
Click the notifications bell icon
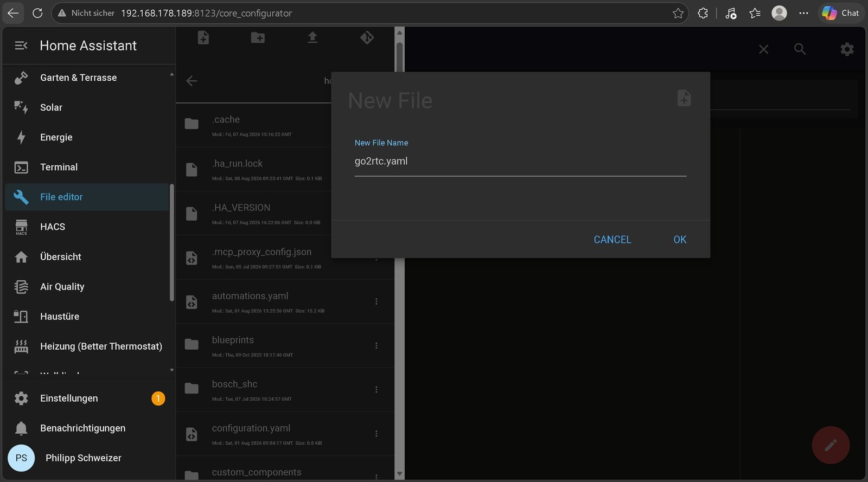pos(21,428)
